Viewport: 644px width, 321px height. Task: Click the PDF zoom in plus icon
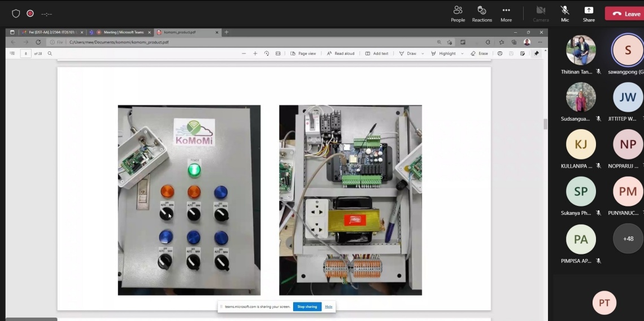tap(255, 54)
